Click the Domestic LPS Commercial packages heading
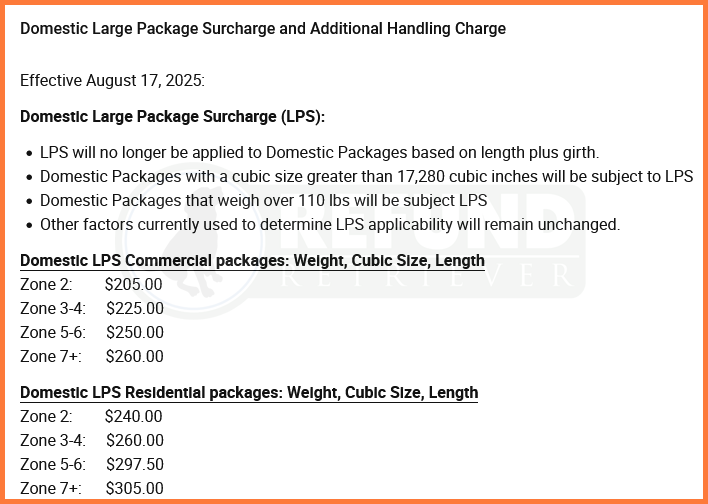This screenshot has width=708, height=504. pos(252,261)
